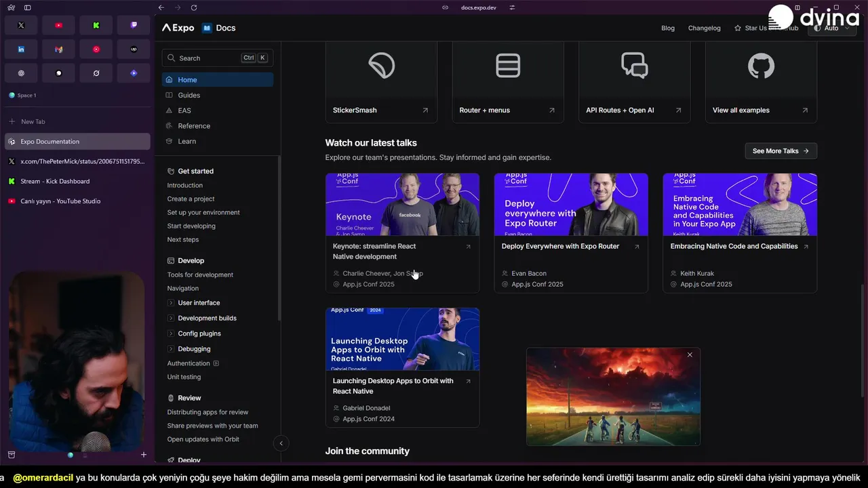Open a New Tab in sidebar
Screen dimensions: 868x488
pos(77,121)
